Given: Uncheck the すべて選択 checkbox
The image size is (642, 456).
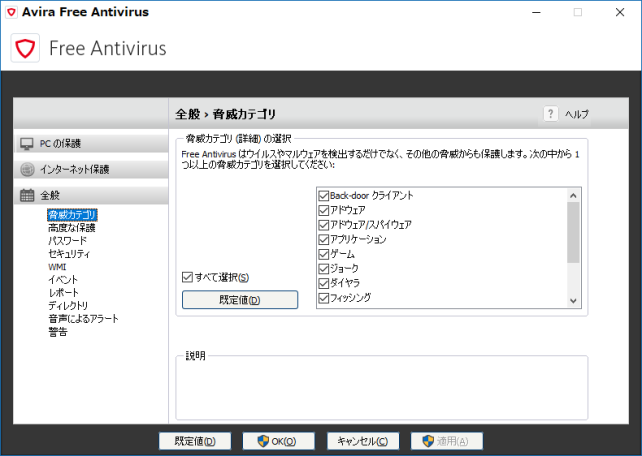Looking at the screenshot, I should (x=187, y=278).
